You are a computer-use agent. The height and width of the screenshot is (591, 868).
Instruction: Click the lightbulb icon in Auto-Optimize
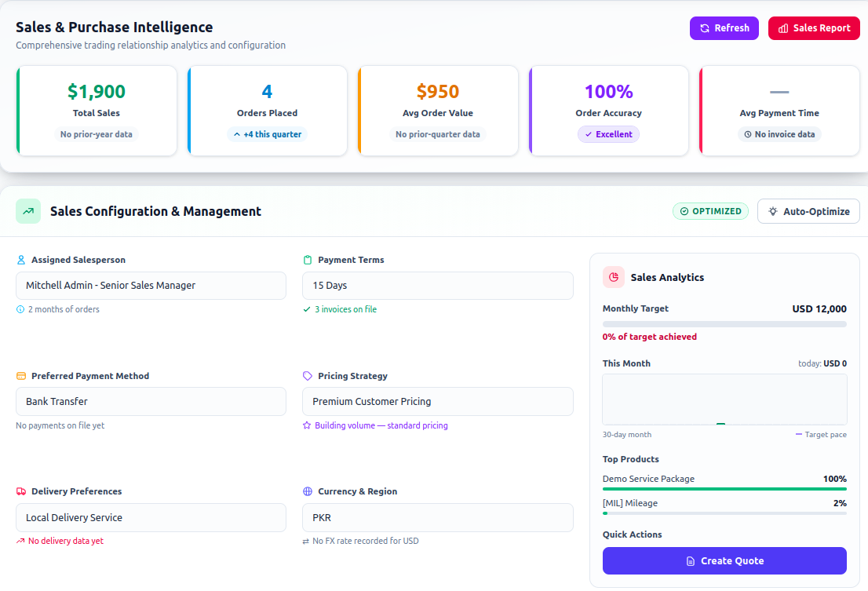pyautogui.click(x=773, y=211)
